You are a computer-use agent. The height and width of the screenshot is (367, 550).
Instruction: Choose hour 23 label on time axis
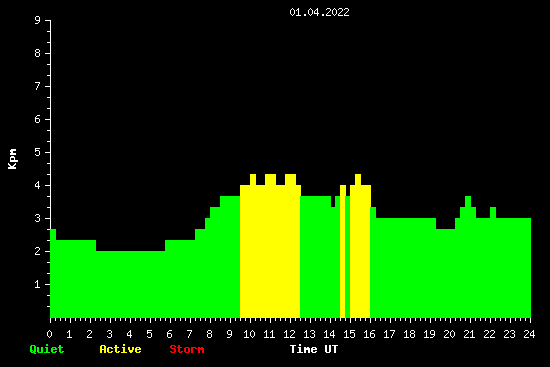[509, 334]
